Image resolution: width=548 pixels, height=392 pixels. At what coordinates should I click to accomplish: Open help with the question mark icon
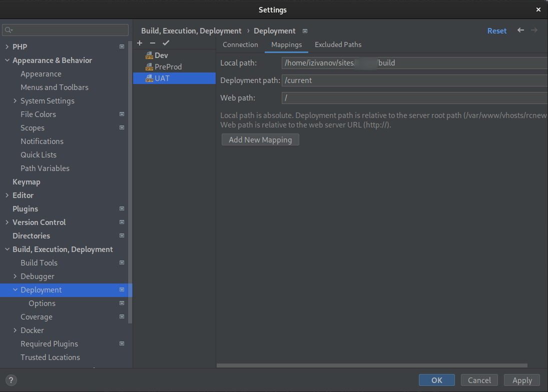[x=11, y=380]
